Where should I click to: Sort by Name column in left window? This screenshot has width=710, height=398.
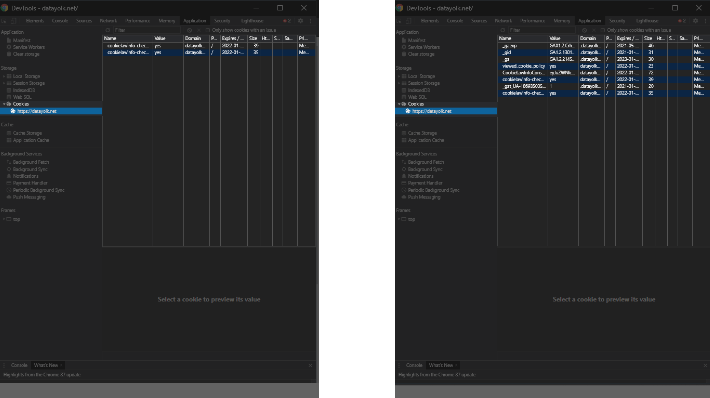point(127,38)
